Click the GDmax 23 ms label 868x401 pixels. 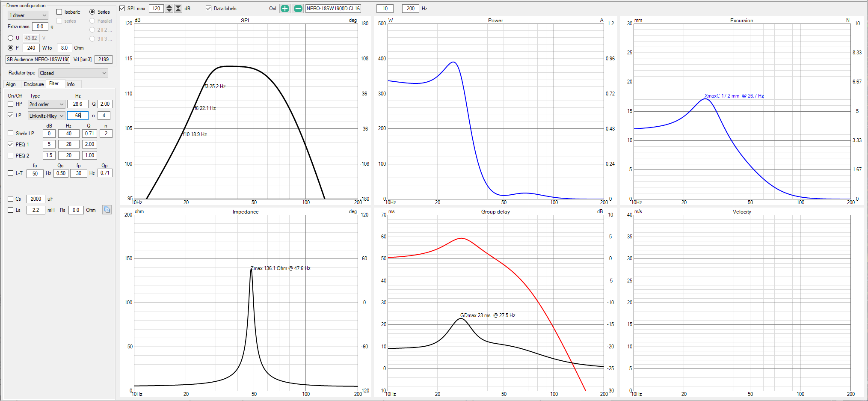(x=488, y=315)
